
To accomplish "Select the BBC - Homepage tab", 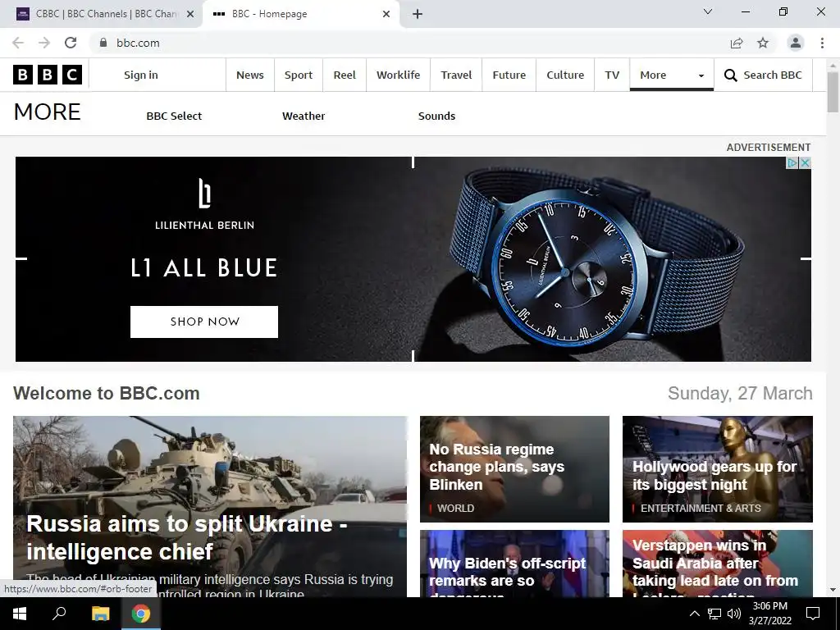I will tap(300, 14).
